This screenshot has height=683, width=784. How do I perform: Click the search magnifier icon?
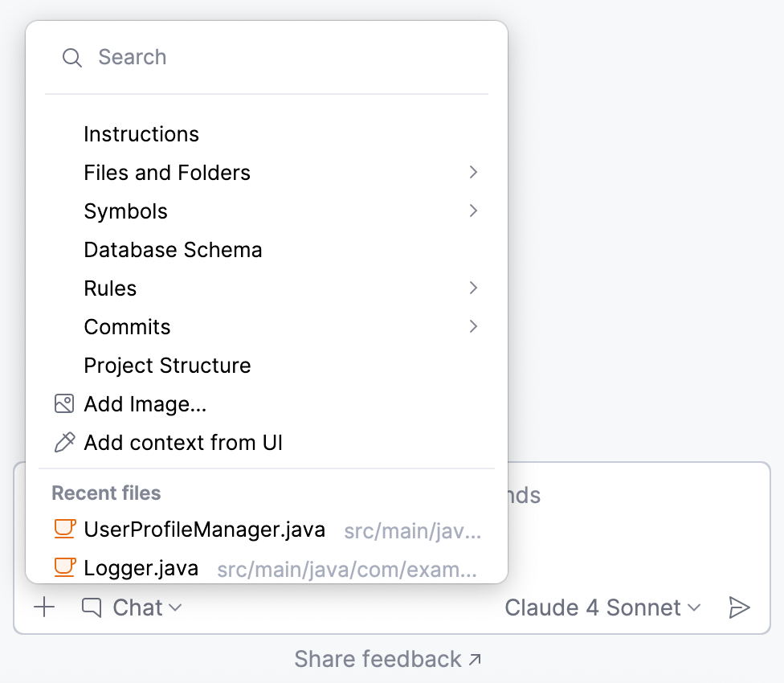[x=71, y=57]
